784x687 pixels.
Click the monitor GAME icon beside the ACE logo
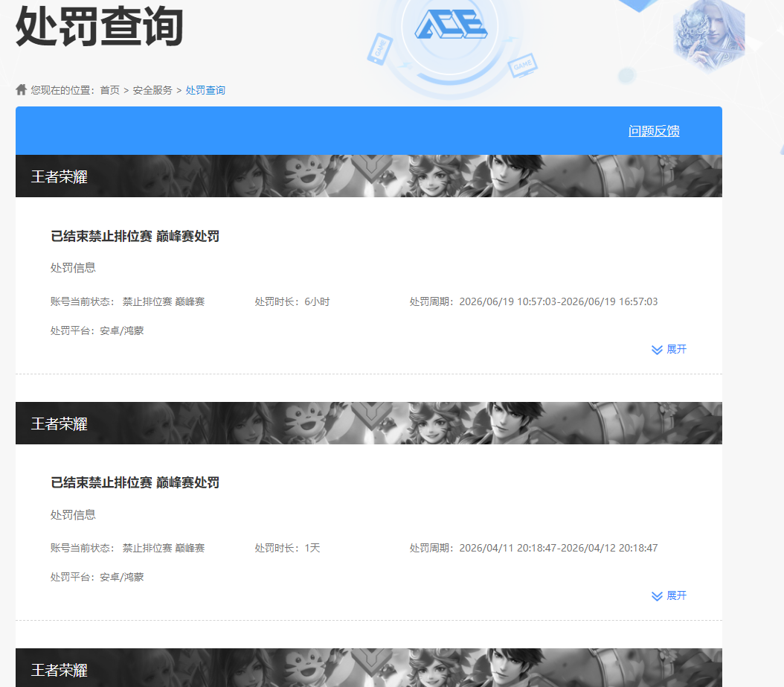(x=523, y=65)
